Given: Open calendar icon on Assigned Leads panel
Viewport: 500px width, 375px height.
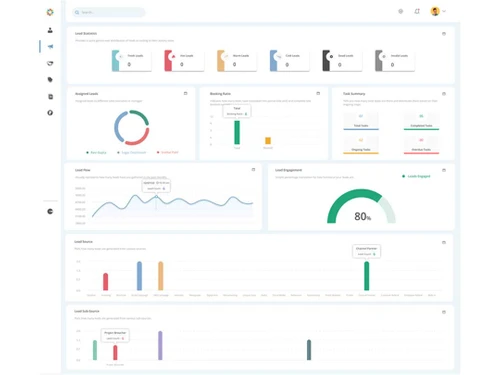Looking at the screenshot, I should pyautogui.click(x=186, y=94).
